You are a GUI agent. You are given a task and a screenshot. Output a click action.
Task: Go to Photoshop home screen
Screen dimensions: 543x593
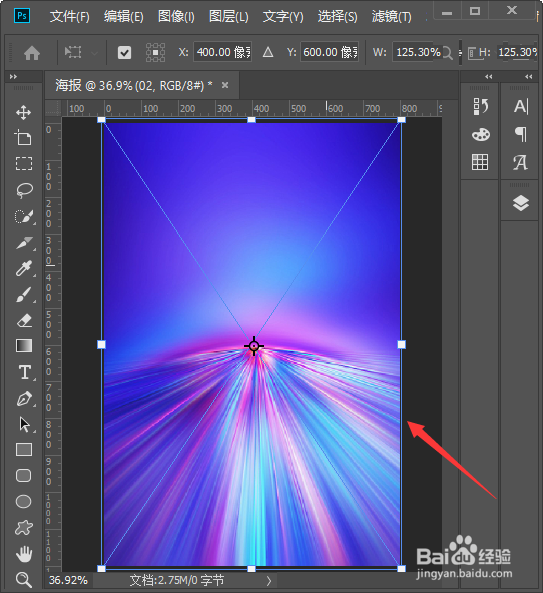[32, 53]
